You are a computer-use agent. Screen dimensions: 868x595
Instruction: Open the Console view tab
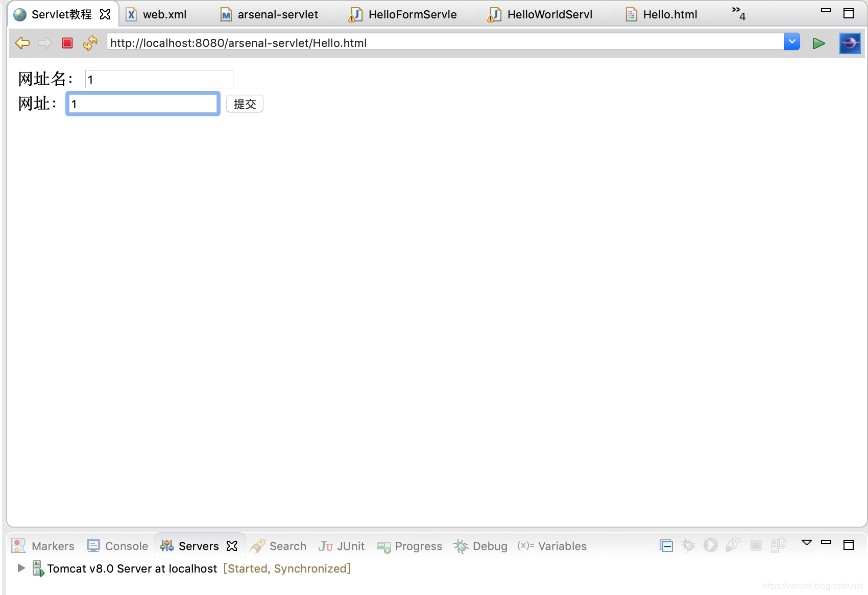click(x=127, y=546)
